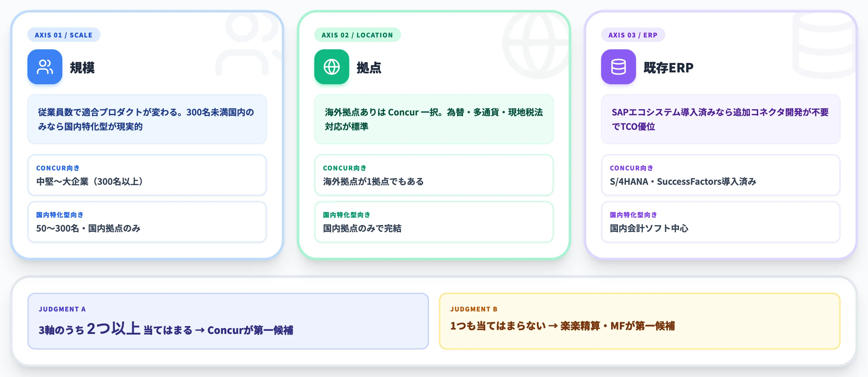The width and height of the screenshot is (868, 377).
Task: Click the 中堅〜大企業（300名以上） box
Action: click(147, 175)
